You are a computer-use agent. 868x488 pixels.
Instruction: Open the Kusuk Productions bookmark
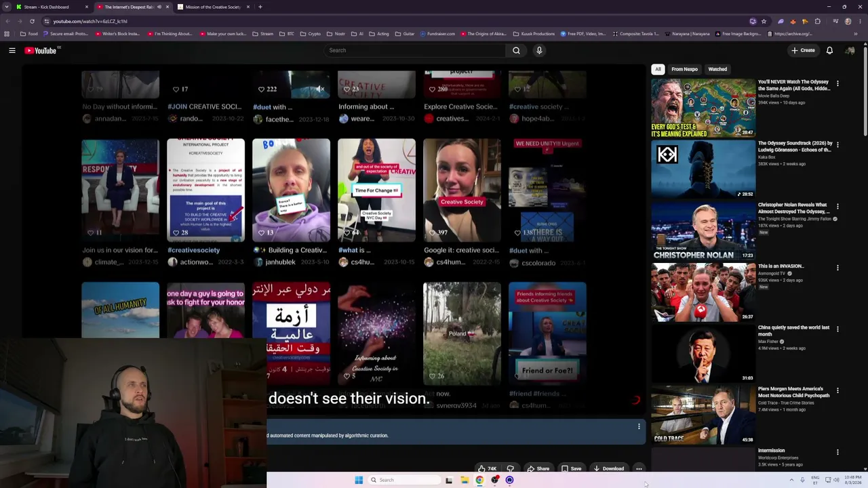(x=534, y=34)
